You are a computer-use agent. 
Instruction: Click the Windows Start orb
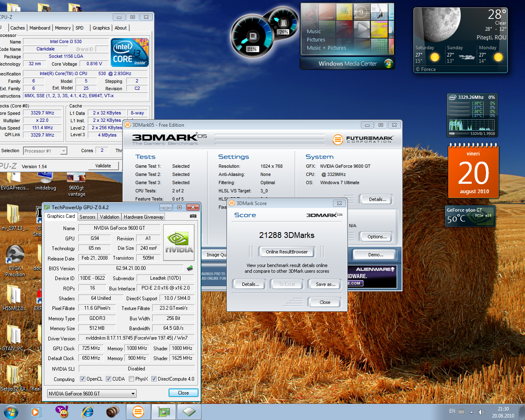[11, 412]
